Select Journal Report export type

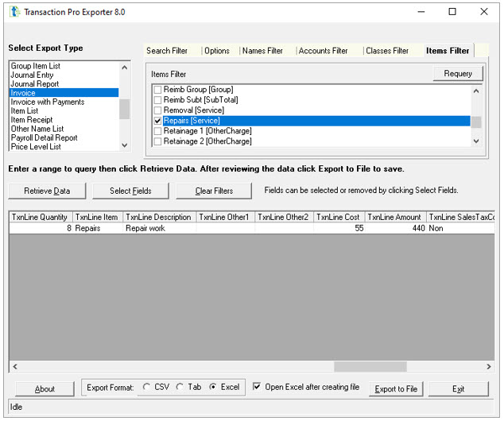[x=64, y=84]
